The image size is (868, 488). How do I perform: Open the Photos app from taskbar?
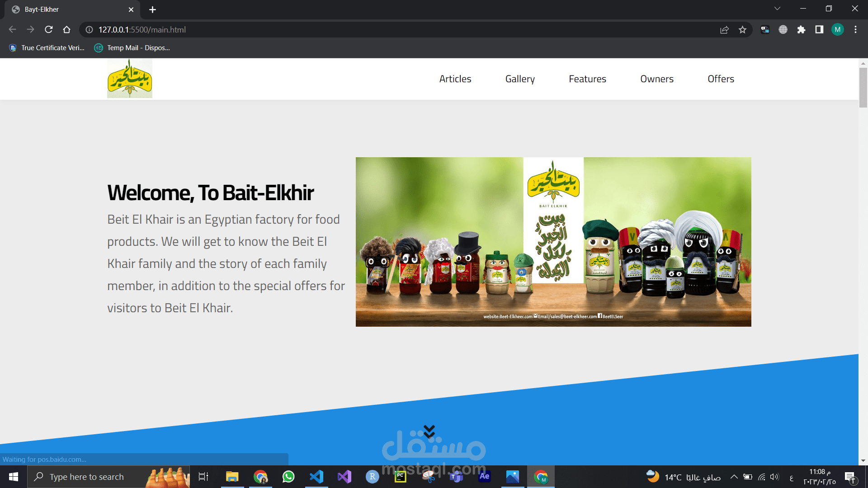pos(513,477)
